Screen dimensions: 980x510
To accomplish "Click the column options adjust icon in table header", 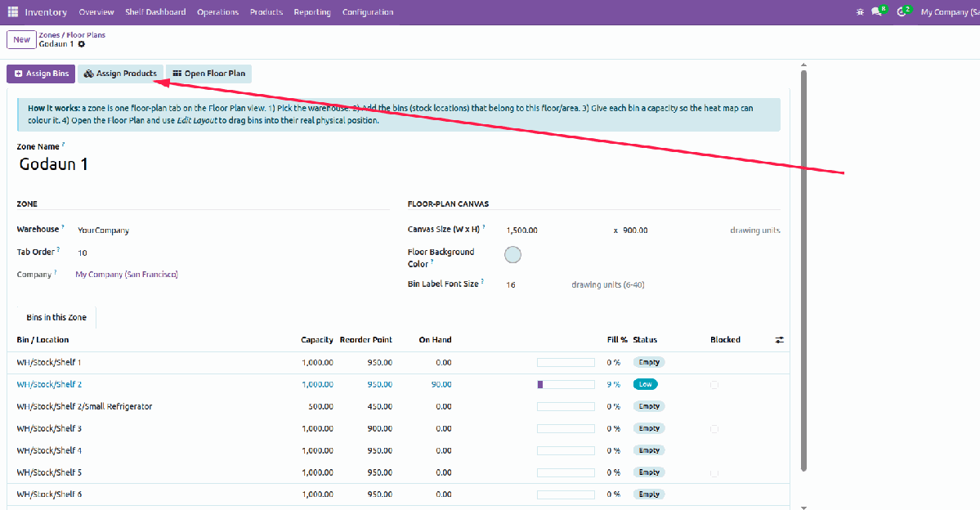I will (x=780, y=340).
